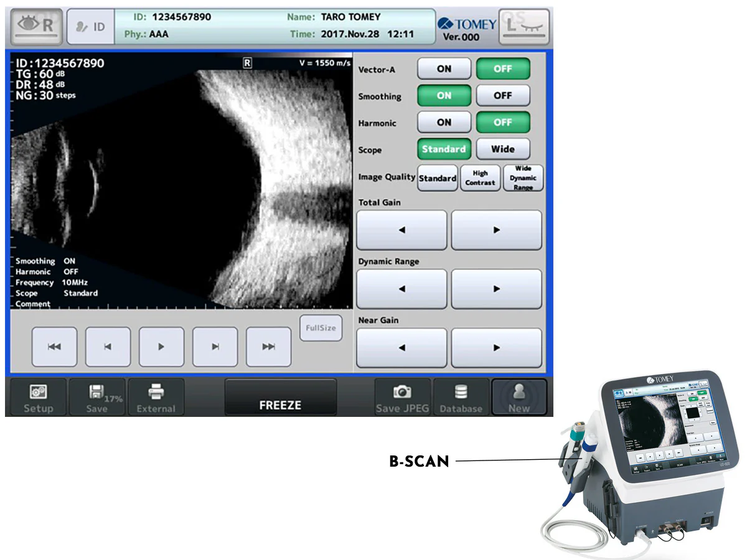
Task: Increase Total Gain with right arrow
Action: tap(496, 230)
